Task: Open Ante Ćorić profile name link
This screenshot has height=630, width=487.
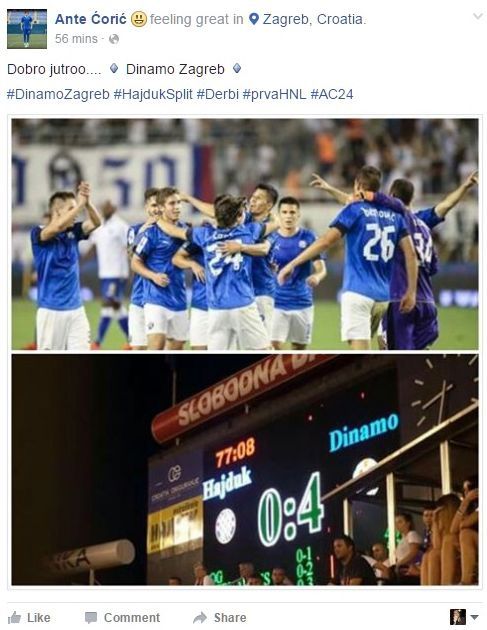Action: coord(90,19)
